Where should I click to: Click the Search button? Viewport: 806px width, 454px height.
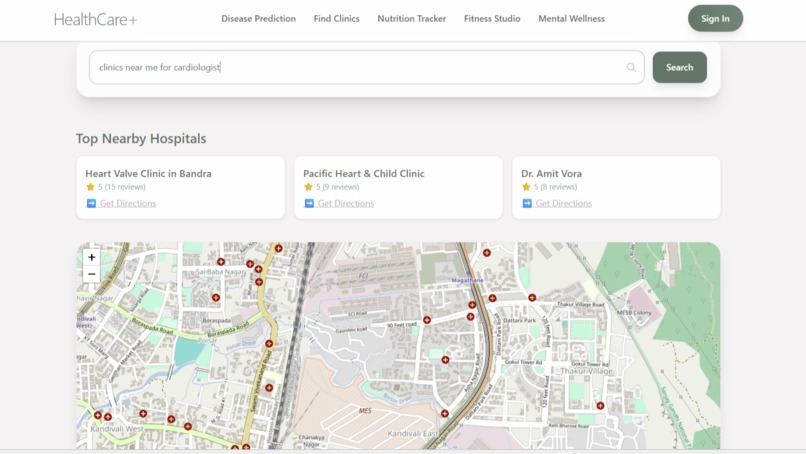[x=680, y=67]
